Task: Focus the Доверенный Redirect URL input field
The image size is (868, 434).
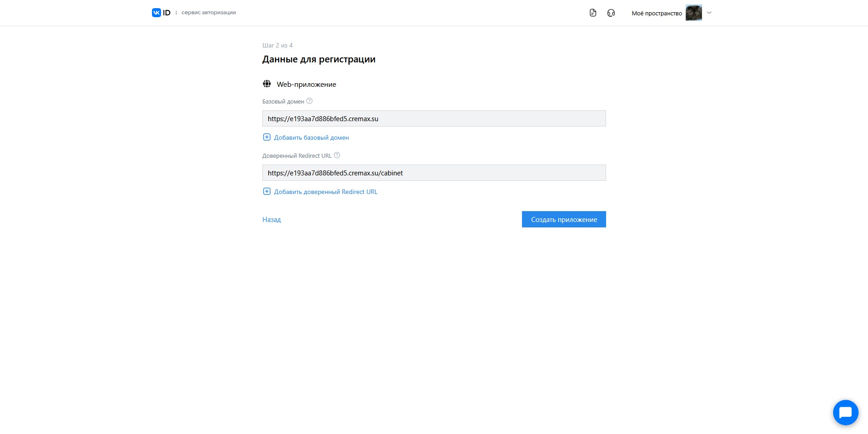Action: point(434,173)
